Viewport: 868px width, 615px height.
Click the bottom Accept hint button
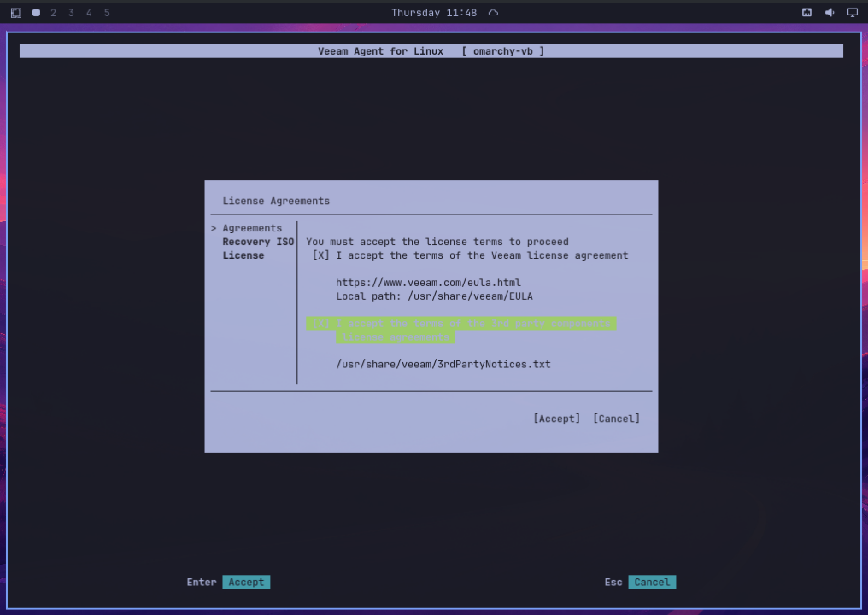click(x=246, y=583)
